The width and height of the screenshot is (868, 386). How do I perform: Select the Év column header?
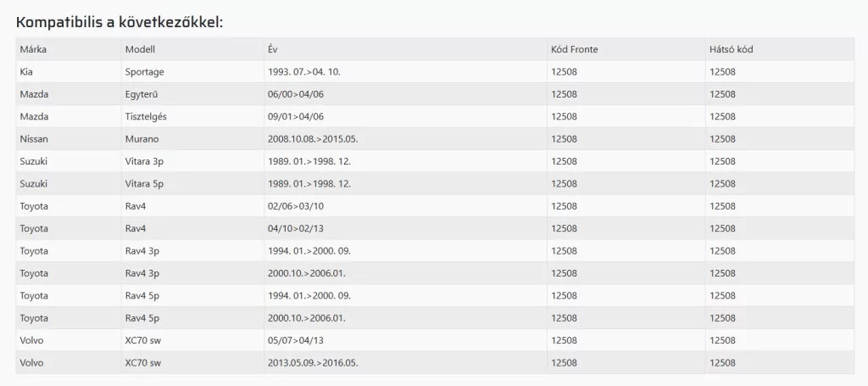pyautogui.click(x=272, y=49)
